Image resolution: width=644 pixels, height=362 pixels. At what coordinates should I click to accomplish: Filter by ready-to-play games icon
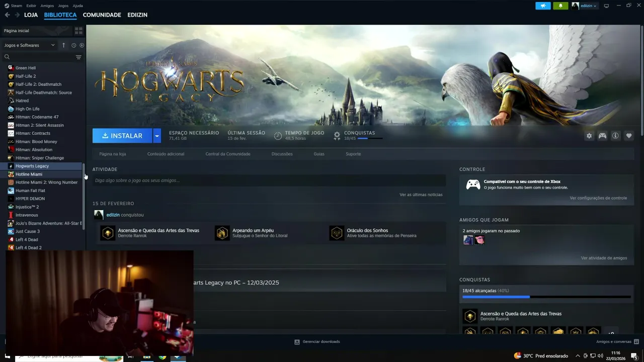click(x=82, y=45)
